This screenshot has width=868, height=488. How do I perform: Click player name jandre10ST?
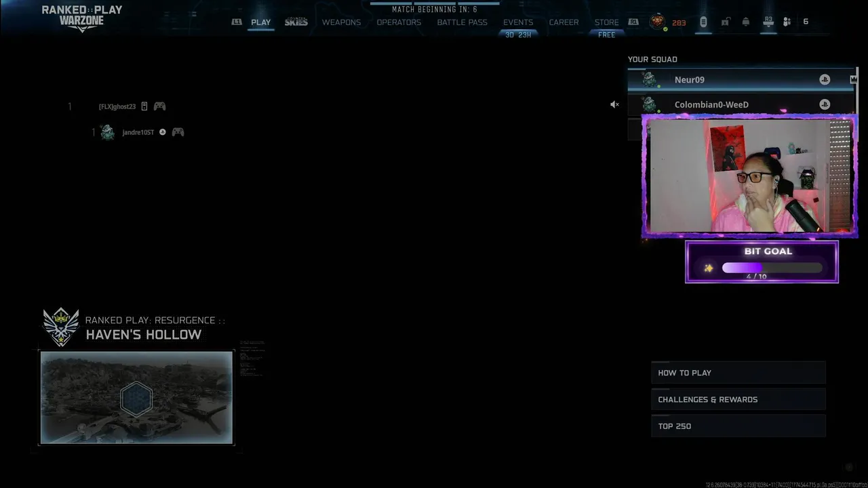point(138,132)
